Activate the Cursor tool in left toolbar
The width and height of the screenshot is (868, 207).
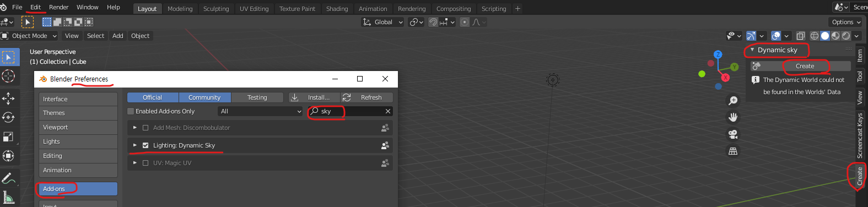pyautogui.click(x=9, y=76)
